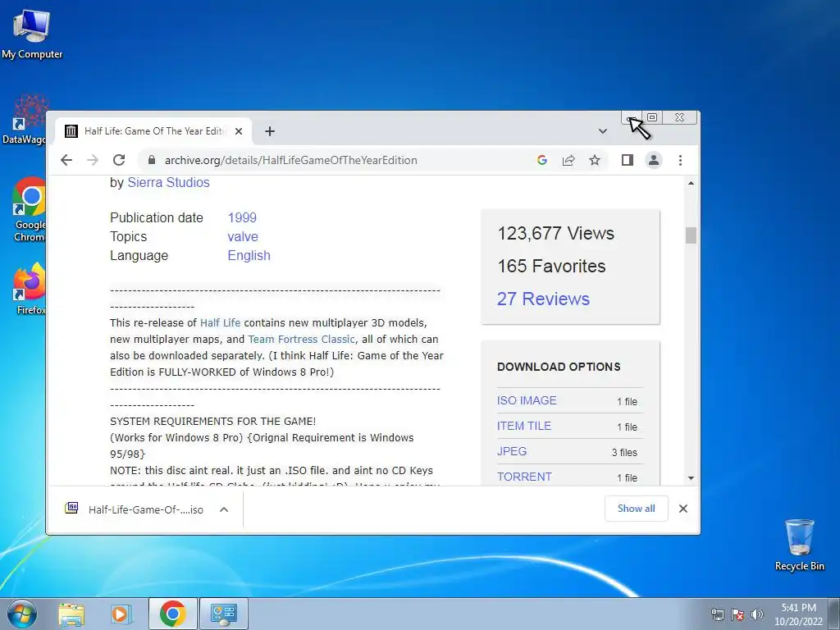Go back with the browser back arrow
The width and height of the screenshot is (840, 630).
pyautogui.click(x=66, y=160)
